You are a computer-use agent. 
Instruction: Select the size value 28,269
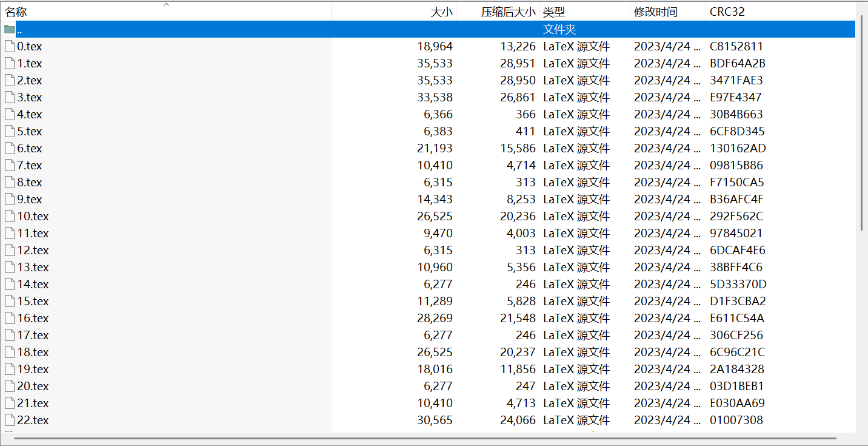435,318
